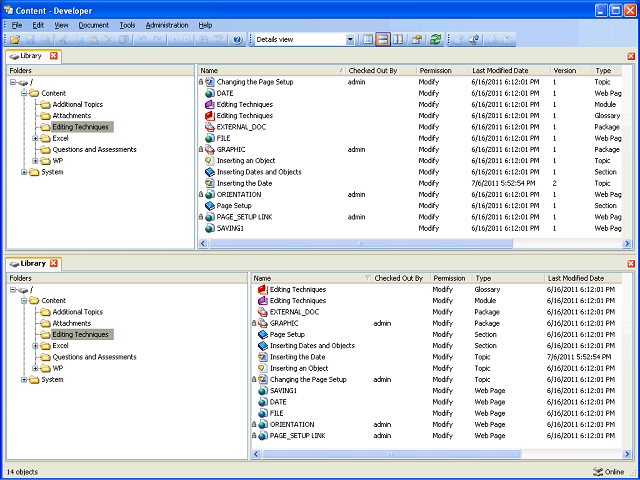Open the Administration menu

[167, 25]
